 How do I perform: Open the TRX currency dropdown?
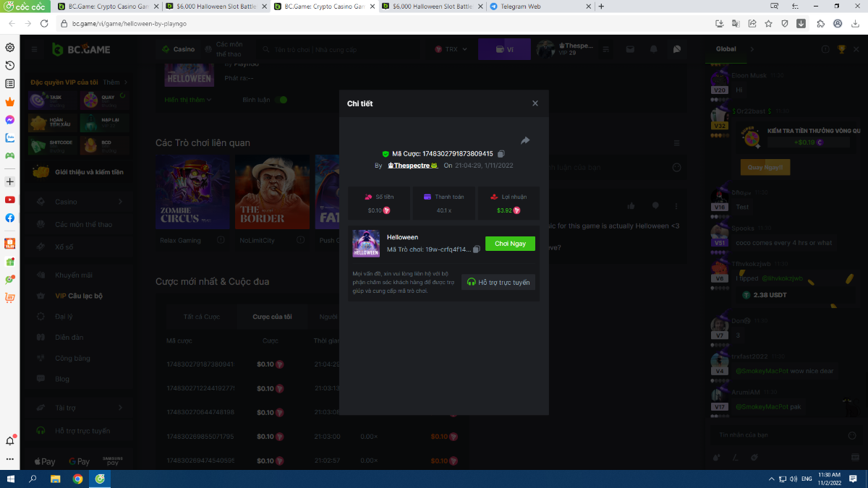point(451,49)
